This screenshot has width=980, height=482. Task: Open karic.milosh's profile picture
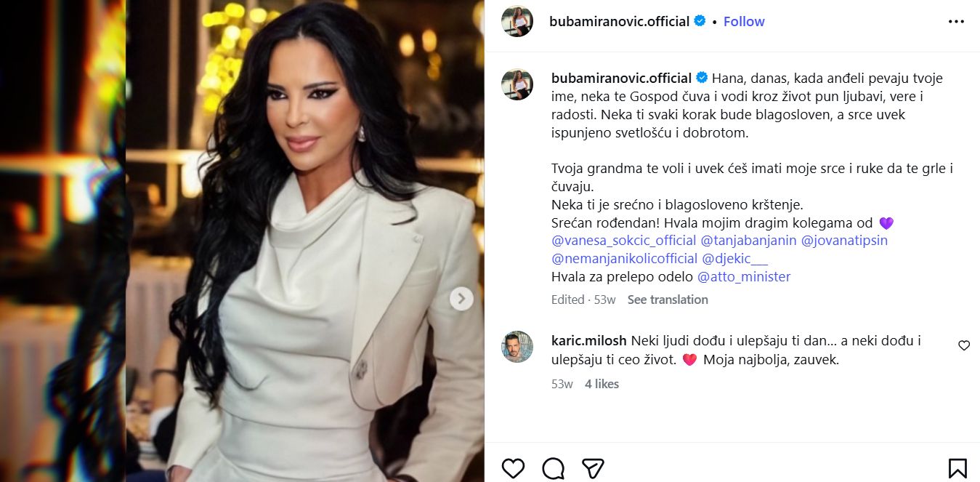[x=517, y=348]
